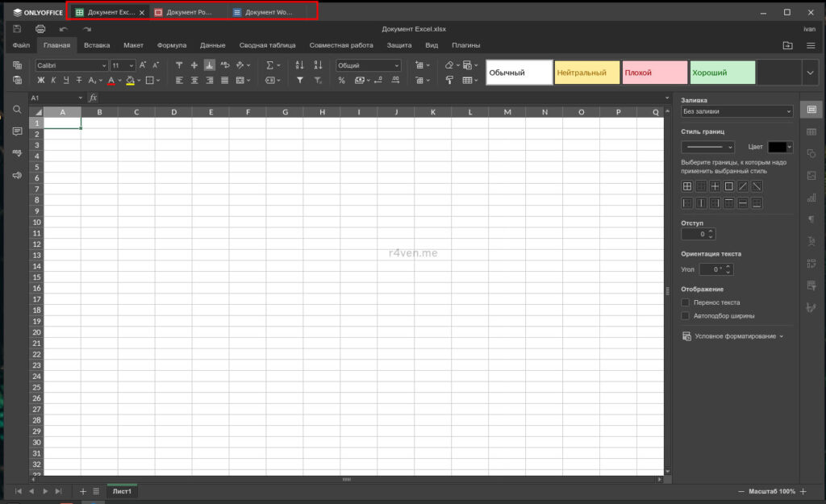826x504 pixels.
Task: Apply the Плохой cell style
Action: click(x=654, y=73)
